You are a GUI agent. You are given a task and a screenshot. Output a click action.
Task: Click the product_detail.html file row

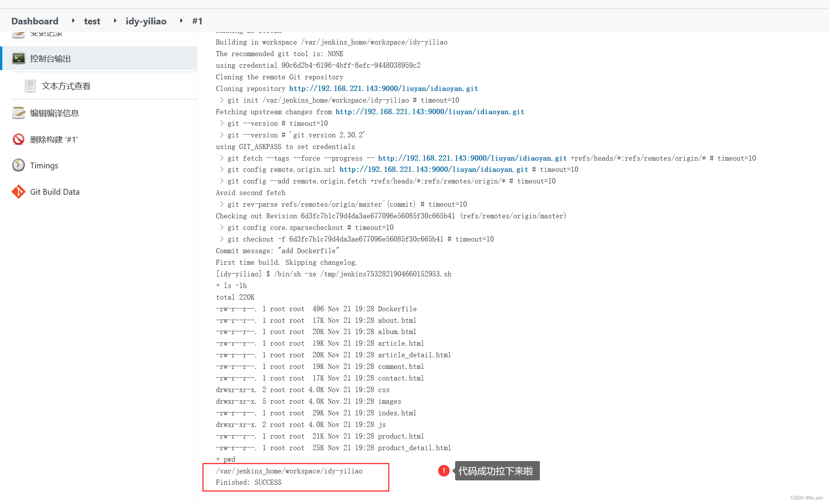333,447
